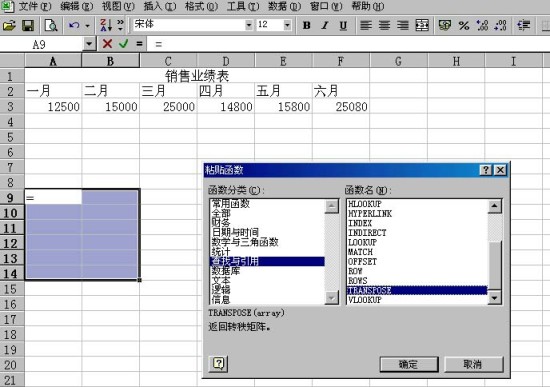
Task: Choose MATCH function
Action: [360, 252]
